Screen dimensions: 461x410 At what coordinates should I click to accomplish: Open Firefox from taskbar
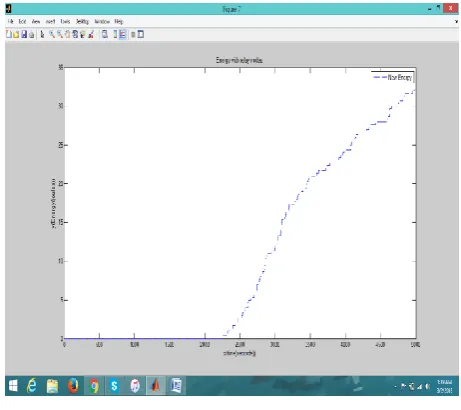click(73, 386)
